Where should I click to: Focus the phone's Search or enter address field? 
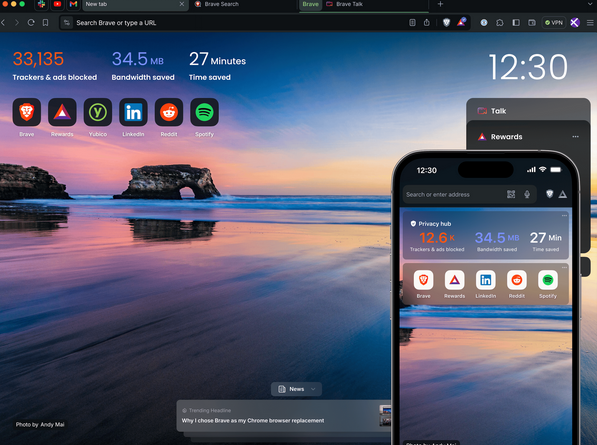470,195
